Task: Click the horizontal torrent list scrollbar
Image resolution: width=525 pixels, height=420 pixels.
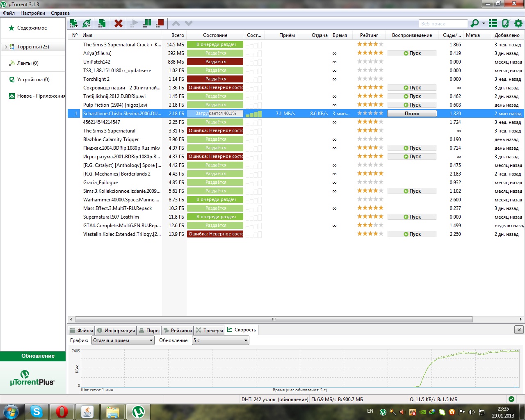Action: tap(274, 319)
